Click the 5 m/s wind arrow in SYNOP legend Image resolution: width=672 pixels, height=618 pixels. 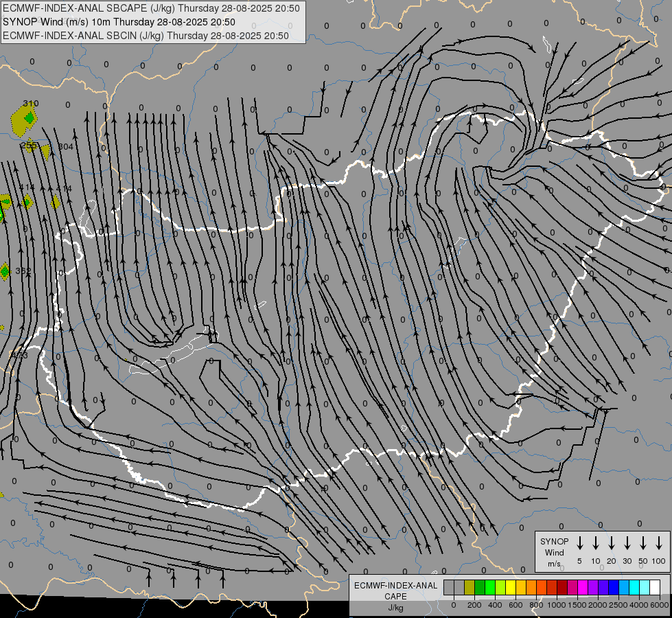pyautogui.click(x=579, y=542)
